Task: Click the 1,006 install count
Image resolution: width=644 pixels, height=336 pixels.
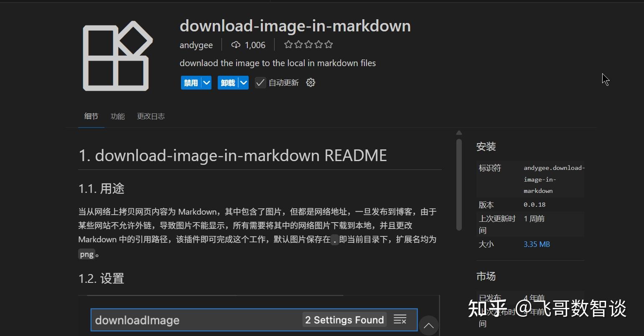Action: point(255,45)
